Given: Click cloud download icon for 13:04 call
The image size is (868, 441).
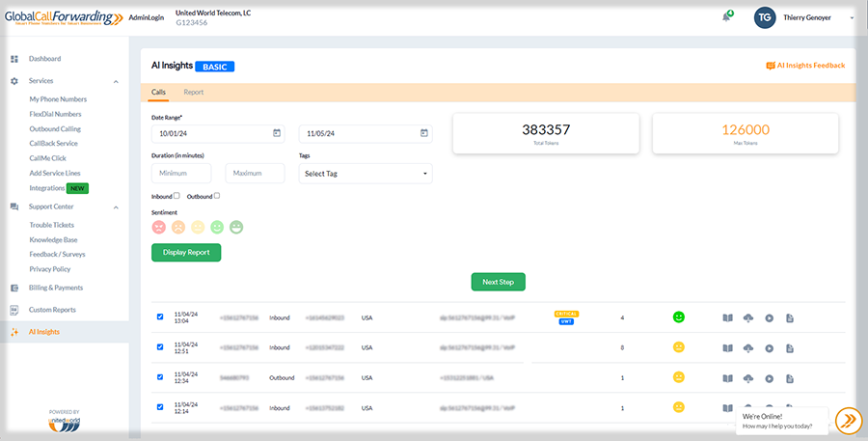Looking at the screenshot, I should click(747, 318).
